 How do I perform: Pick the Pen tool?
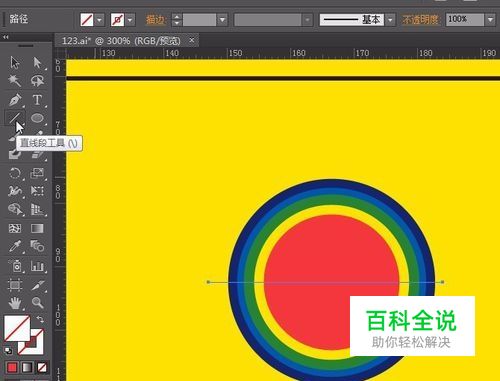coord(15,99)
